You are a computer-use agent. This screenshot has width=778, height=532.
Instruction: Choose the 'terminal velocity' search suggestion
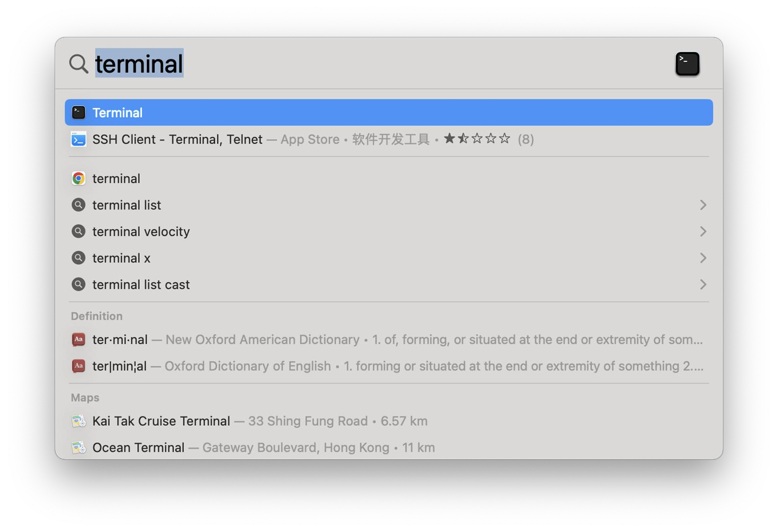(x=389, y=231)
